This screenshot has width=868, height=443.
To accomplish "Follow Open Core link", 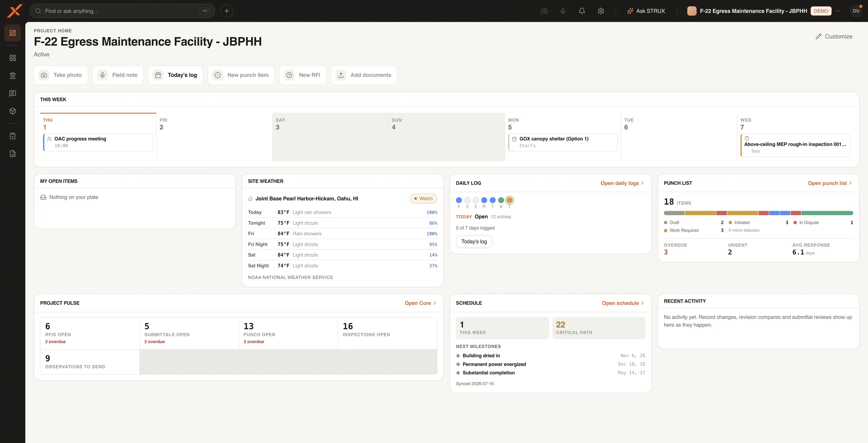I will point(421,303).
